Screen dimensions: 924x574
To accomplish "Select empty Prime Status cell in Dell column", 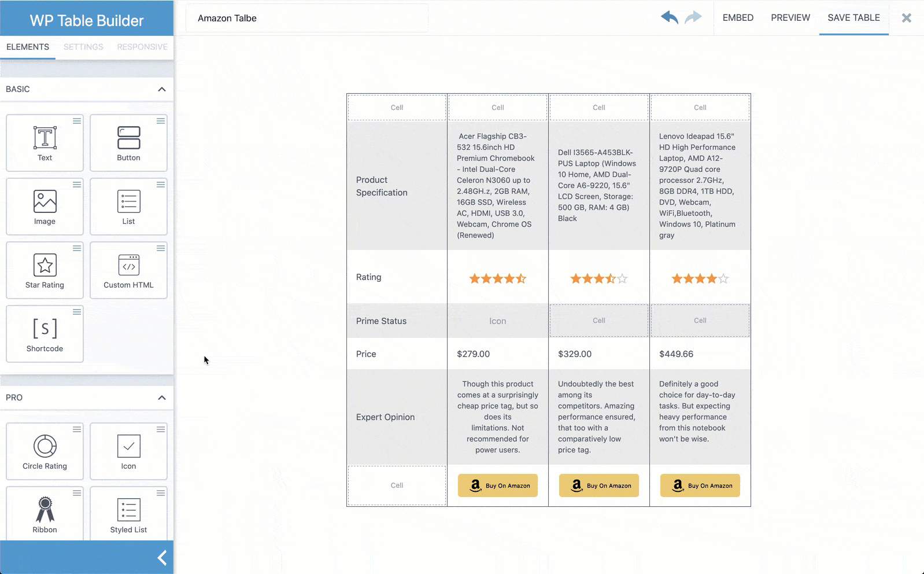I will (x=599, y=321).
